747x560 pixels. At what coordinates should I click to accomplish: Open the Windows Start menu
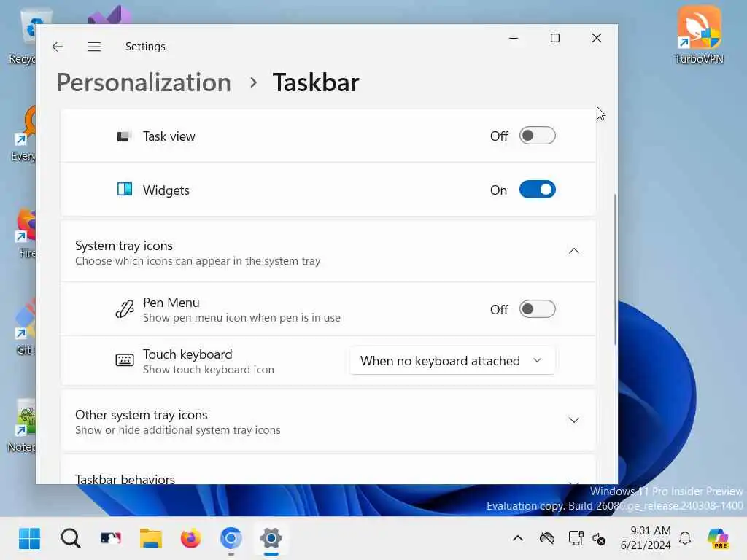point(29,539)
